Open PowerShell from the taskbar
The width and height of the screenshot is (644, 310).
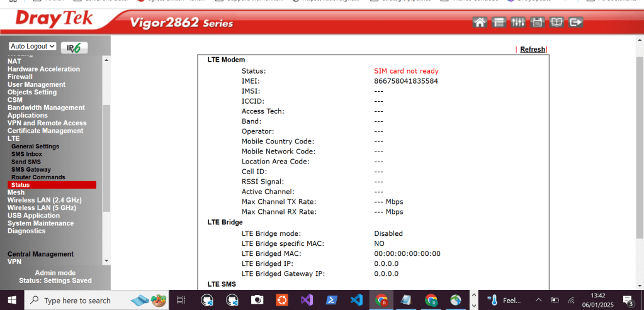(332, 300)
